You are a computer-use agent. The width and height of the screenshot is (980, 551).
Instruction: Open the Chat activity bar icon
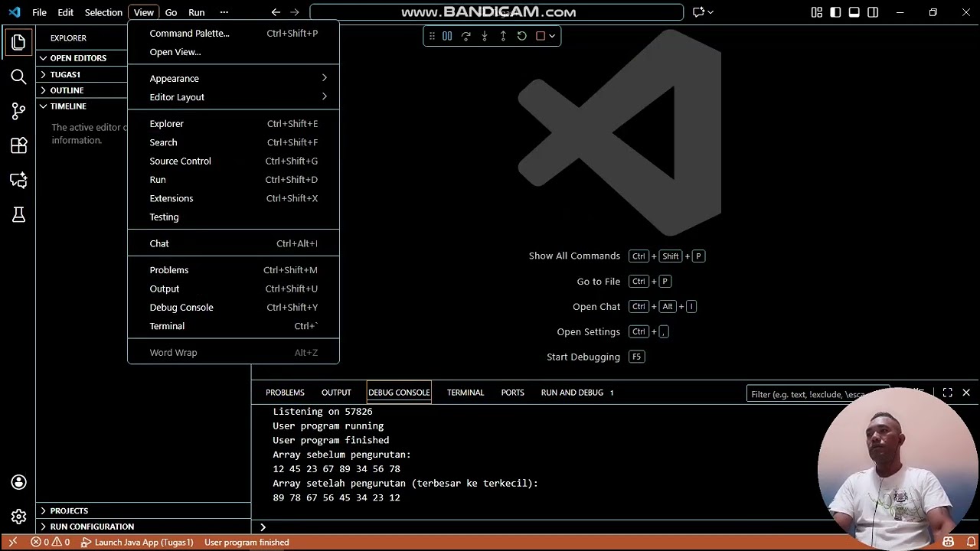click(18, 180)
